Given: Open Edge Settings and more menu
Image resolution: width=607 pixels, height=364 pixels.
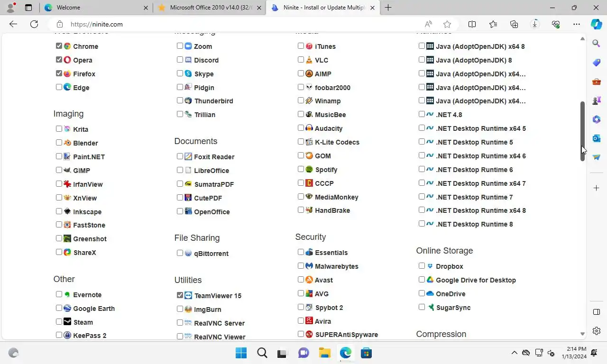Looking at the screenshot, I should [577, 24].
